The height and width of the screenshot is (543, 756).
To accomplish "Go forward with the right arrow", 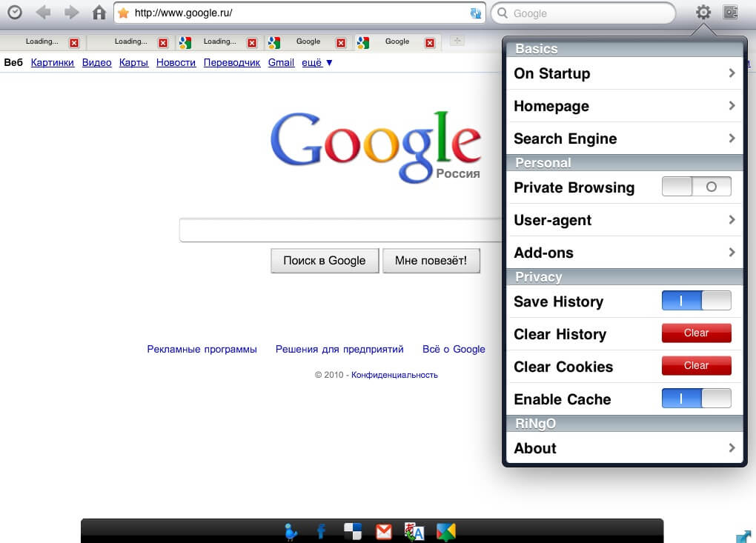I will coord(71,13).
